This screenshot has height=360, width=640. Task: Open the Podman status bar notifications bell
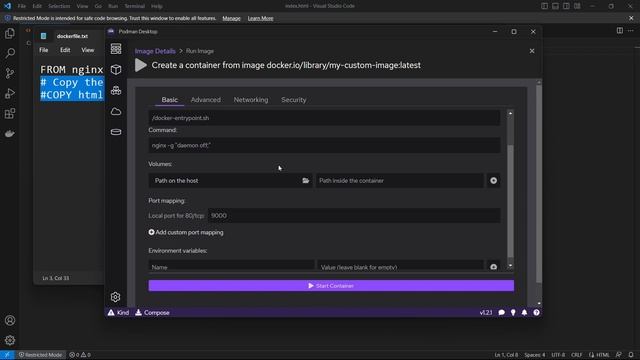pyautogui.click(x=524, y=313)
